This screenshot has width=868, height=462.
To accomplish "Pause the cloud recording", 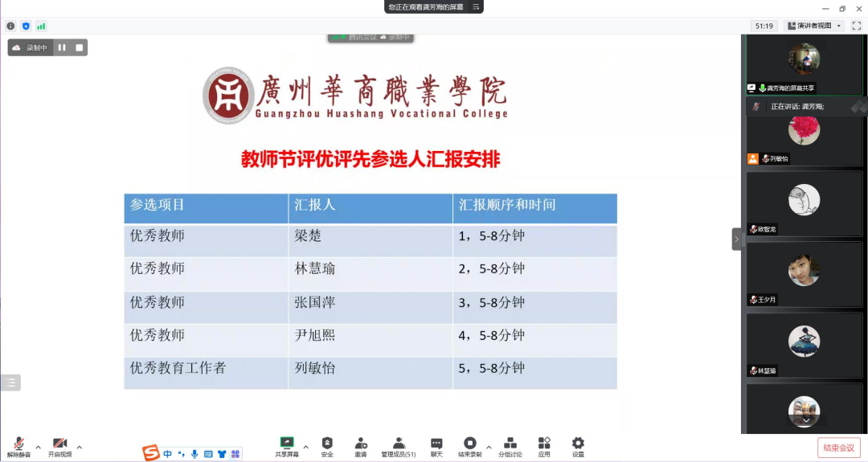I will pyautogui.click(x=62, y=47).
